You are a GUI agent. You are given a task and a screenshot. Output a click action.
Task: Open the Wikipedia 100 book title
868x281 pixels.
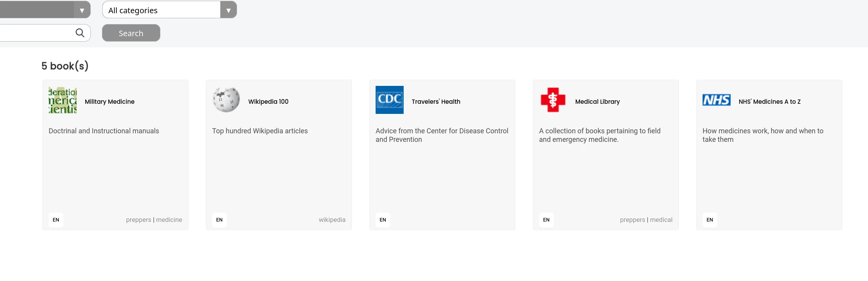268,102
